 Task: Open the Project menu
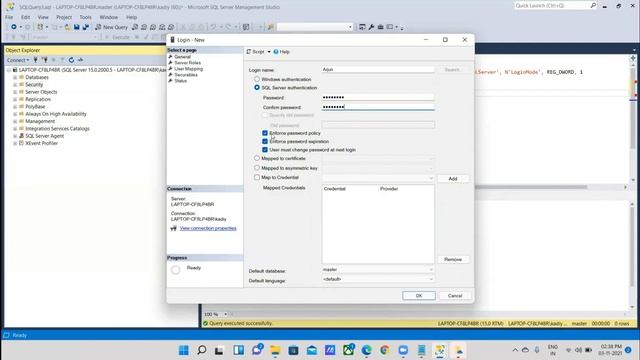(x=64, y=17)
